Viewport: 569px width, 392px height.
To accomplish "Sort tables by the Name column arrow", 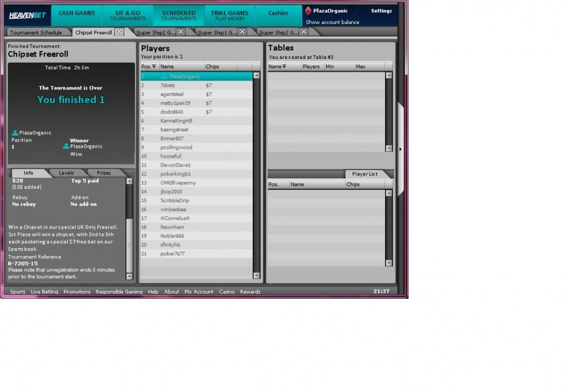I will pos(284,67).
